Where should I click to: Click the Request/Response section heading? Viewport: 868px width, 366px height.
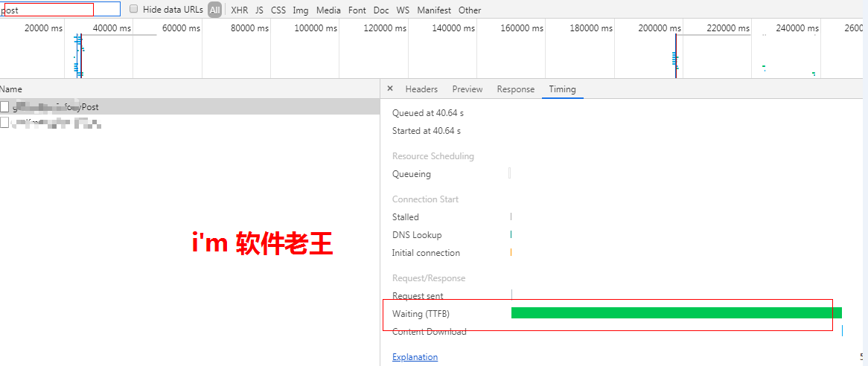[x=429, y=278]
